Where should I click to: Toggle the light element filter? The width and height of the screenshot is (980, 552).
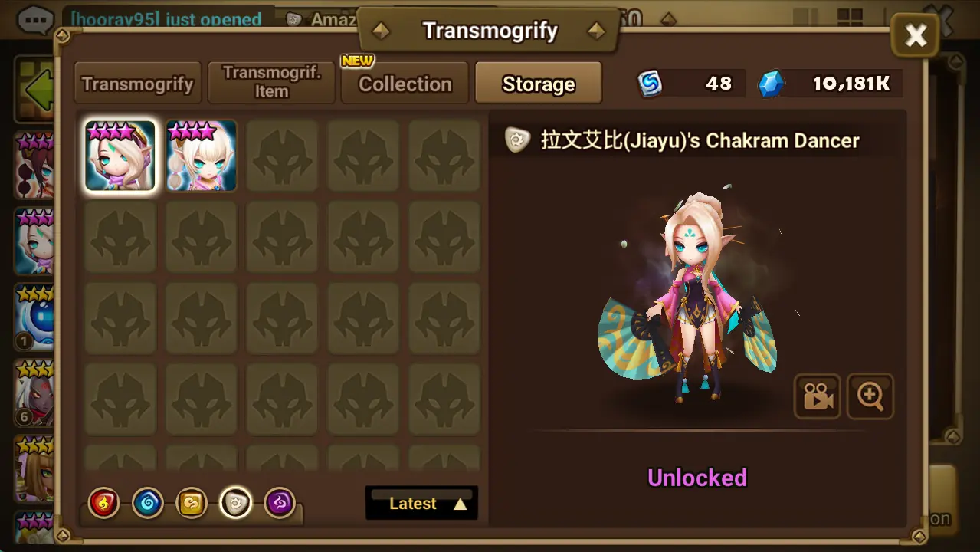pyautogui.click(x=235, y=504)
